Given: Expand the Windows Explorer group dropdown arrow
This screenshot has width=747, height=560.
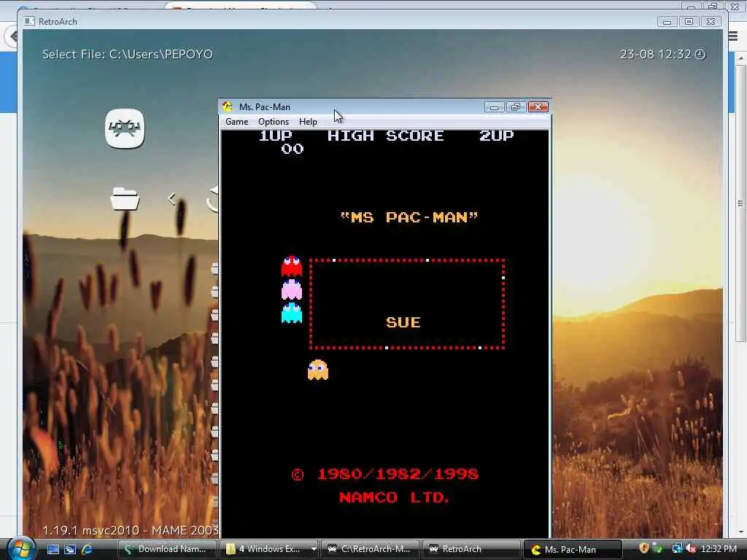Looking at the screenshot, I should pos(314,549).
